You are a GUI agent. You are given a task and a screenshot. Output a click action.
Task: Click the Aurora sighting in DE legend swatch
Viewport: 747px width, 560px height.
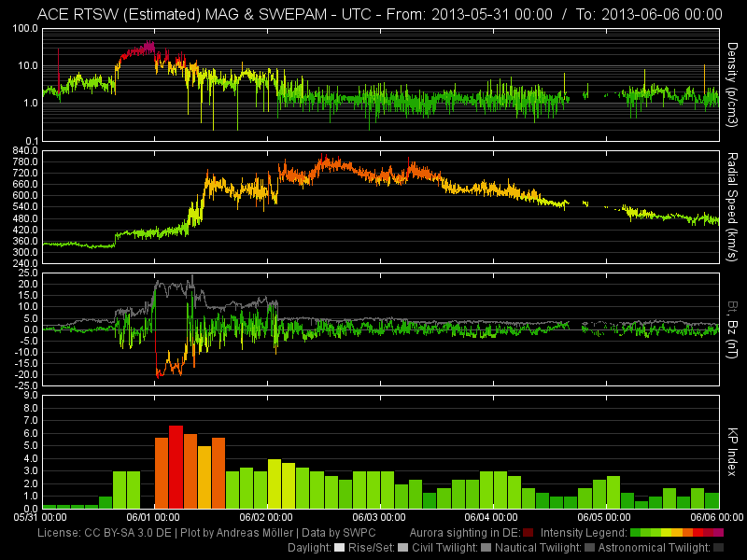(x=529, y=533)
